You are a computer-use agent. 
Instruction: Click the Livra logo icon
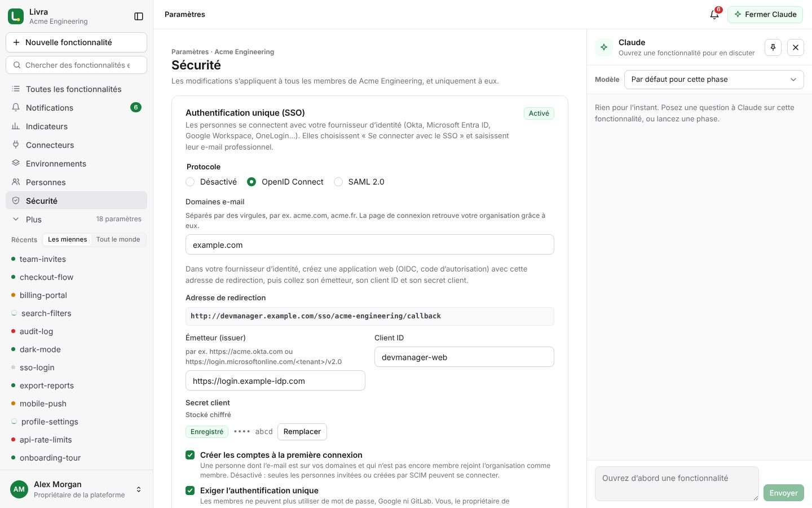pos(16,16)
